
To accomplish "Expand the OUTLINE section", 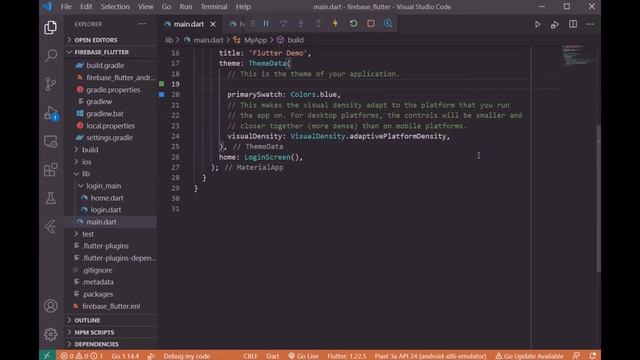I will tap(110, 320).
